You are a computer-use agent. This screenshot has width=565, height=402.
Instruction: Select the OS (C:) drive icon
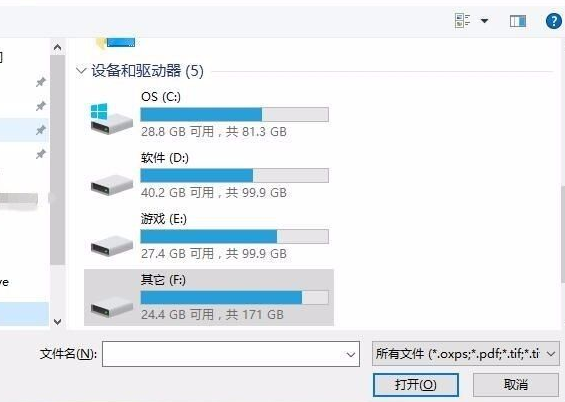pyautogui.click(x=111, y=119)
